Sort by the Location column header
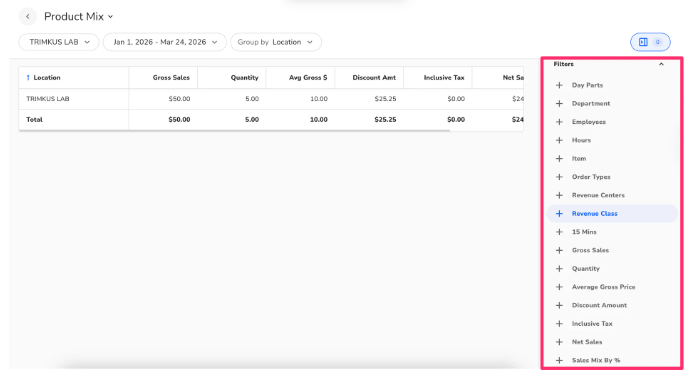 (74, 77)
